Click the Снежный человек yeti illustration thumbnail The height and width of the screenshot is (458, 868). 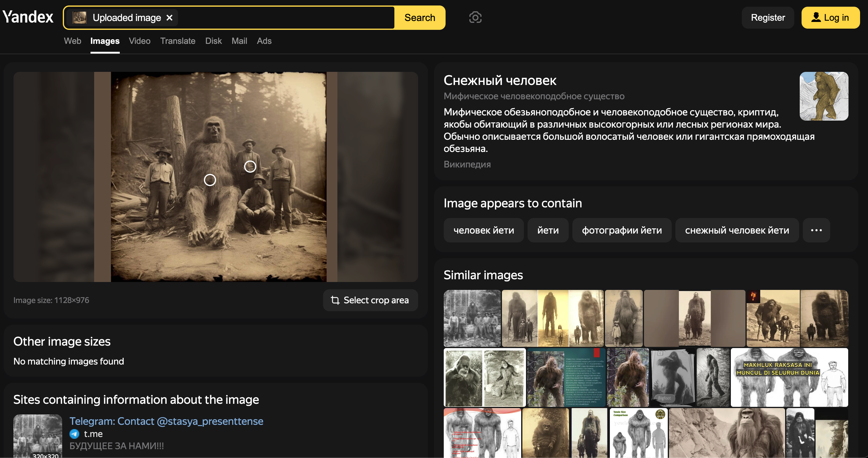(824, 96)
